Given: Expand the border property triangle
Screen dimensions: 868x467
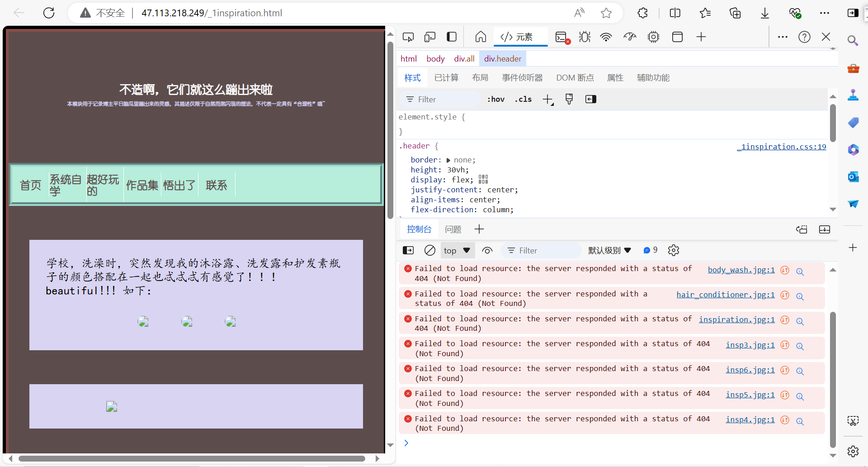Looking at the screenshot, I should coord(448,160).
